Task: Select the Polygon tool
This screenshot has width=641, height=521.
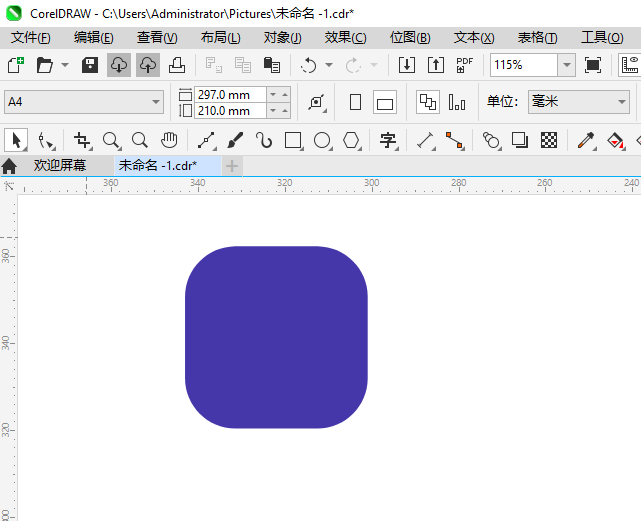Action: click(351, 140)
